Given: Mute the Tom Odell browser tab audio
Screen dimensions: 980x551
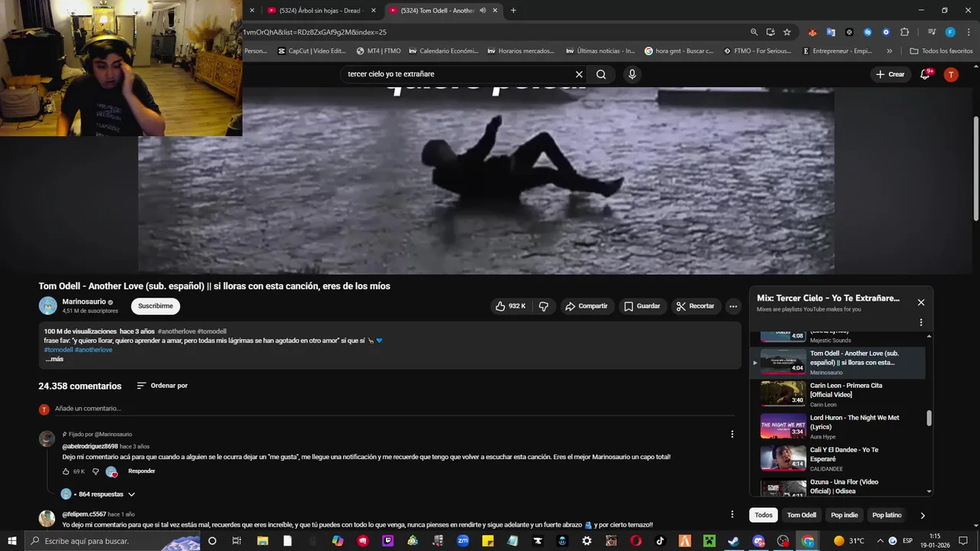Looking at the screenshot, I should [482, 11].
